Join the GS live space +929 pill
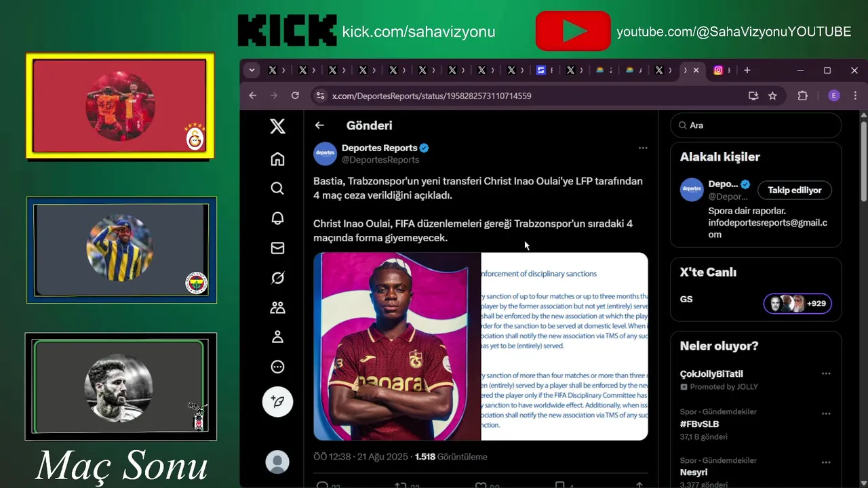Viewport: 868px width, 488px height. coord(797,304)
